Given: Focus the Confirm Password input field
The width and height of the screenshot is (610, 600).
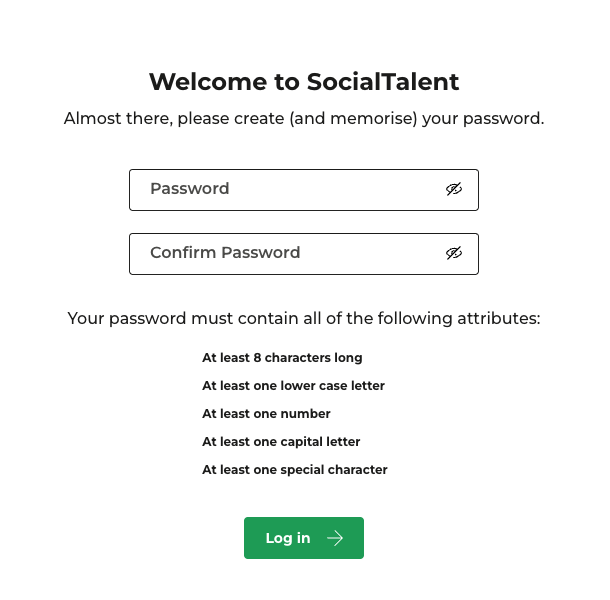Looking at the screenshot, I should [x=304, y=254].
